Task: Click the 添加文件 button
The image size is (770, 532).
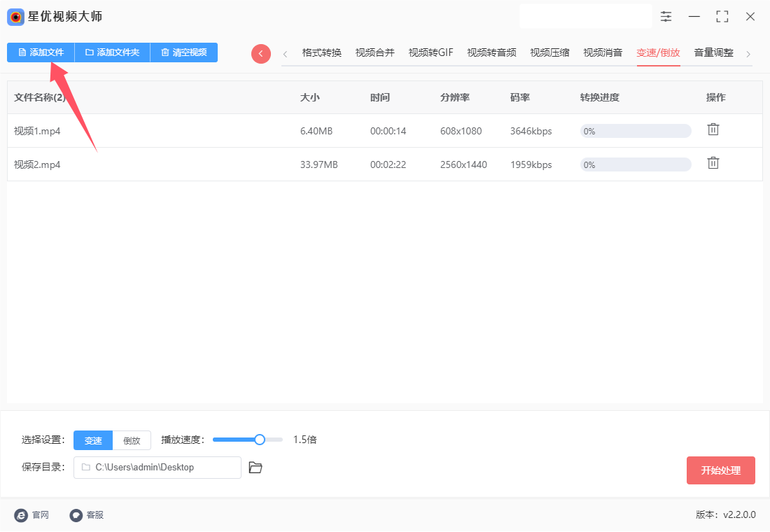Action: pyautogui.click(x=41, y=52)
